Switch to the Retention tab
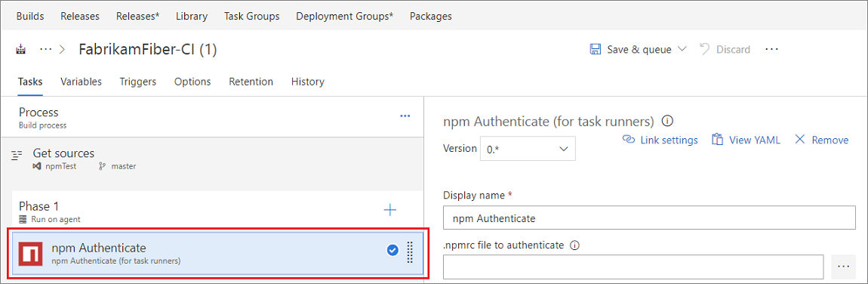 coord(251,82)
